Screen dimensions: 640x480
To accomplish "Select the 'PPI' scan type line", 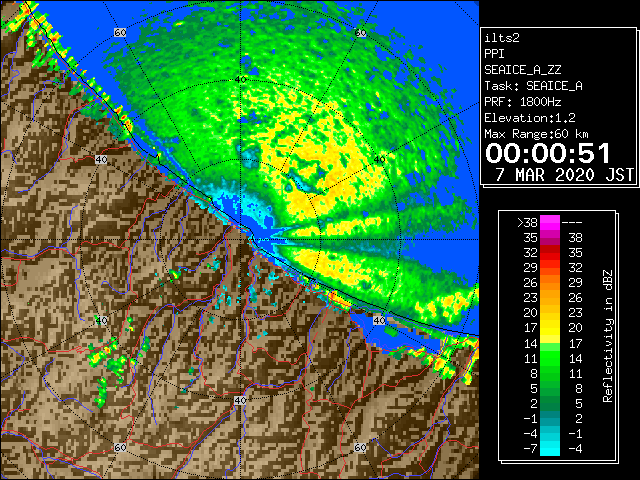I will 494,54.
